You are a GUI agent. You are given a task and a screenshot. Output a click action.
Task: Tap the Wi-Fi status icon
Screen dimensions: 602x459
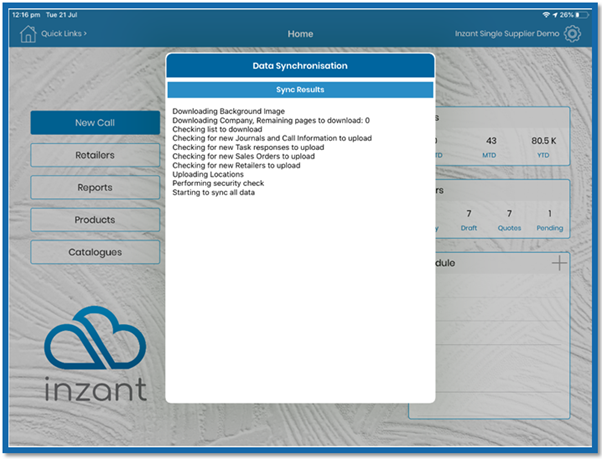click(x=546, y=15)
